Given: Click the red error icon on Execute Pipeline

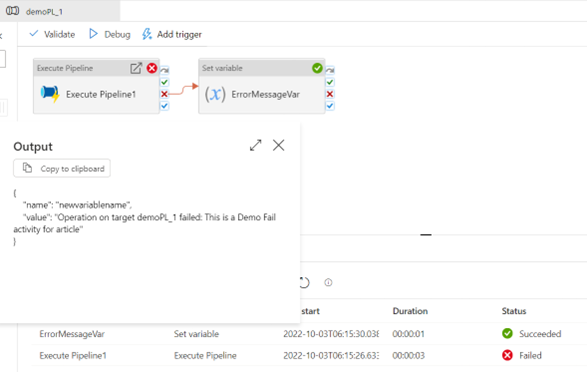Looking at the screenshot, I should [x=152, y=68].
